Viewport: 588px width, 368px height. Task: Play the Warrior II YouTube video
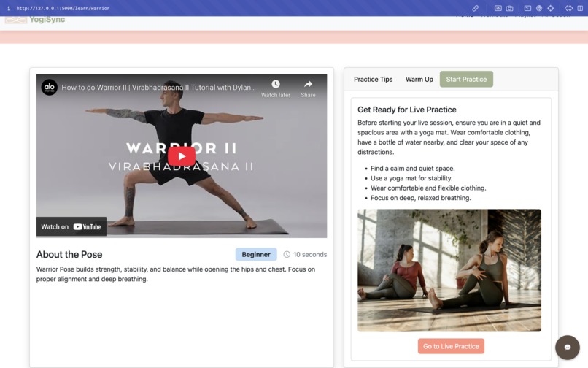[x=182, y=156]
